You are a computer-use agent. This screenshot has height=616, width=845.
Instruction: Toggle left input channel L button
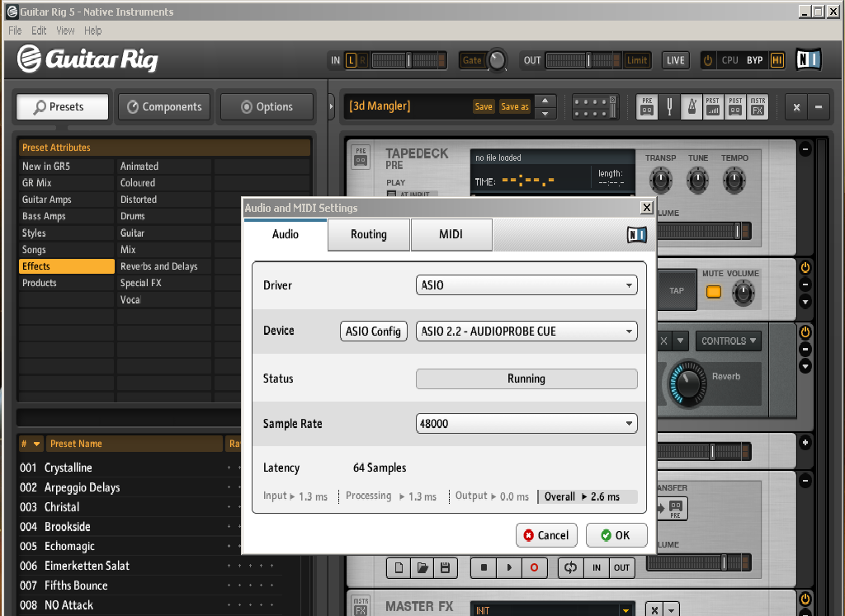(x=351, y=60)
